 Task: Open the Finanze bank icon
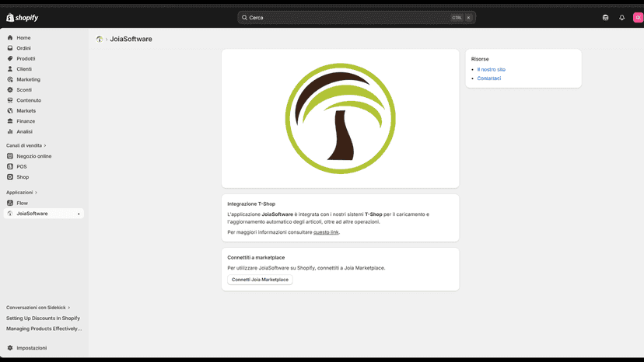coord(10,121)
